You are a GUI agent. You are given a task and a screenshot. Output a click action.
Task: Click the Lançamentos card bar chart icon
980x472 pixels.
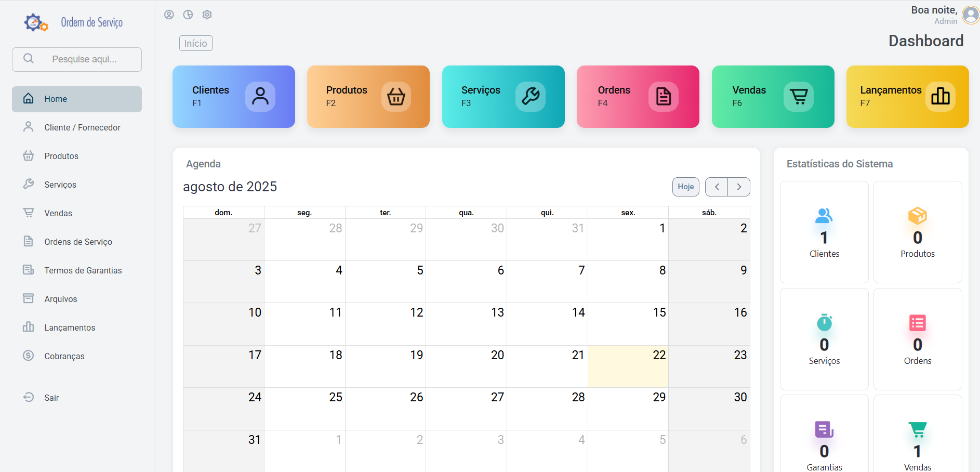(x=940, y=97)
